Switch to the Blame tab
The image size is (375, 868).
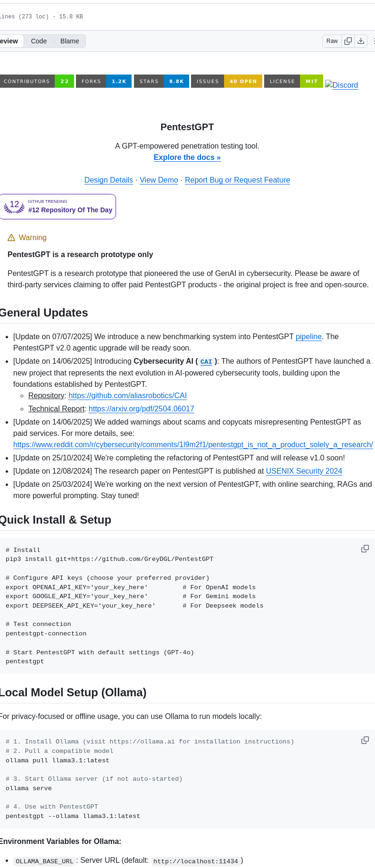pos(69,41)
